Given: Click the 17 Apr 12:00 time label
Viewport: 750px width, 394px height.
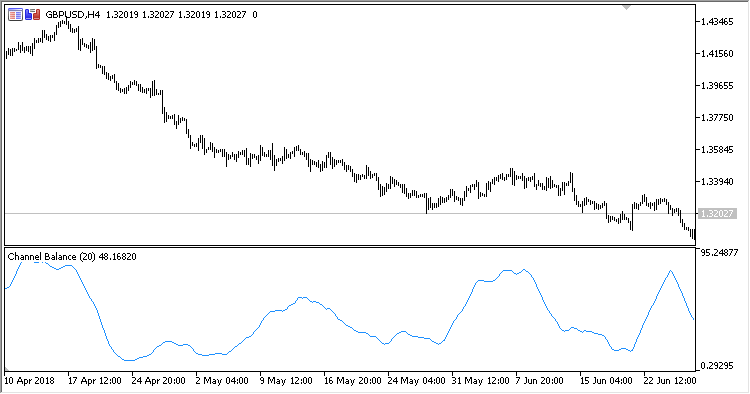Looking at the screenshot, I should click(x=95, y=381).
